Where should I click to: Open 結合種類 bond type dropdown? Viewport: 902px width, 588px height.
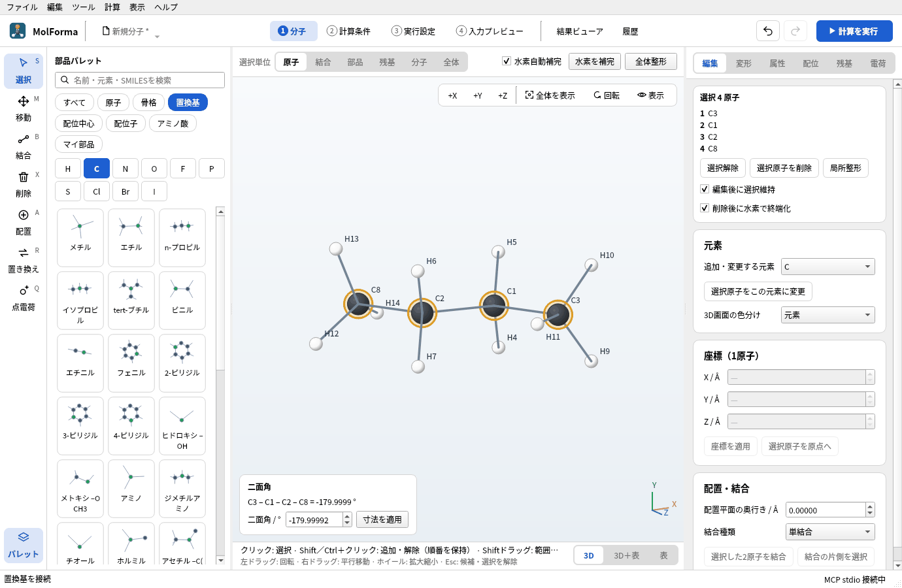[x=830, y=532]
